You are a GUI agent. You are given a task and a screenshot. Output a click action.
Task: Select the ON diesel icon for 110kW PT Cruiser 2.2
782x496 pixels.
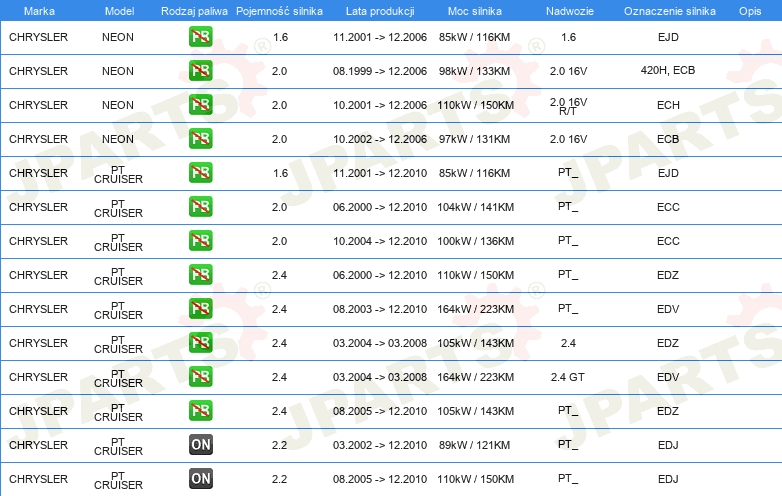click(x=200, y=479)
